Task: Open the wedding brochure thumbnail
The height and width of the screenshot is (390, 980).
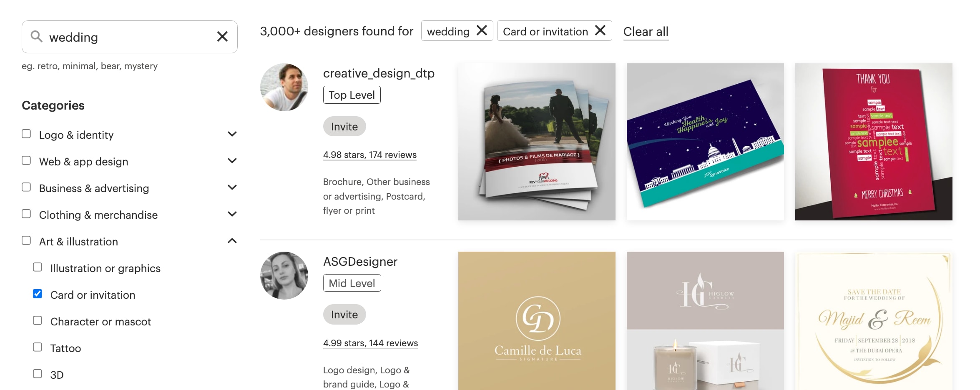Action: click(x=536, y=142)
